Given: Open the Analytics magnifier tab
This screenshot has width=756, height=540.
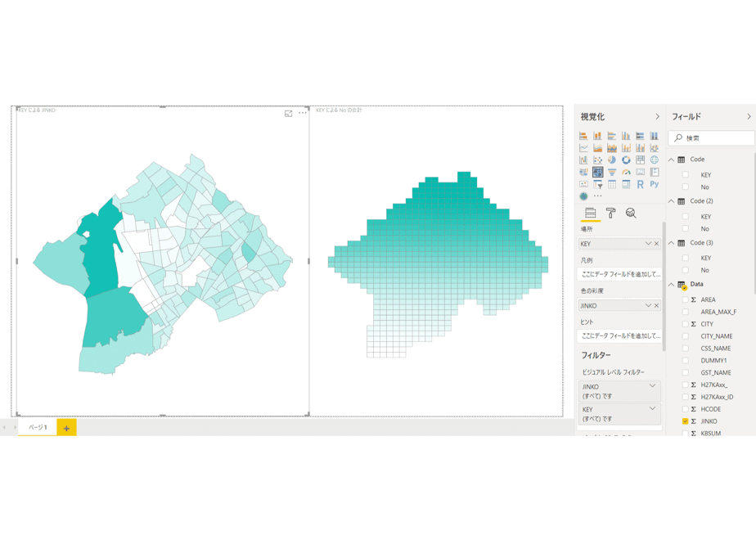Looking at the screenshot, I should point(631,213).
